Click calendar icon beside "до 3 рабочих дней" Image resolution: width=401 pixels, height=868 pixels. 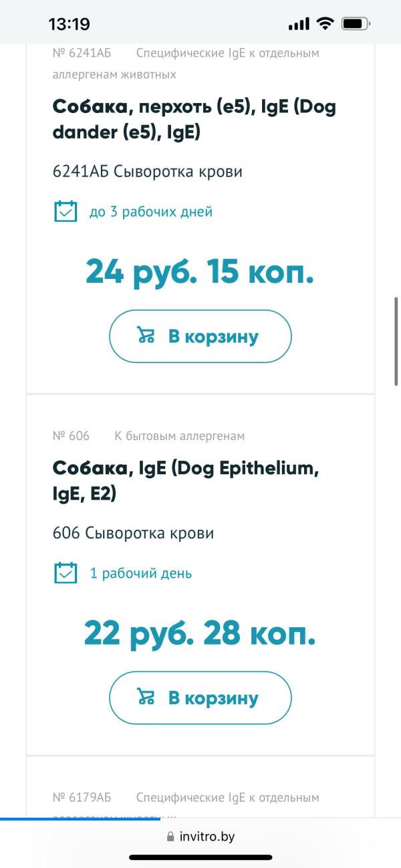click(65, 211)
